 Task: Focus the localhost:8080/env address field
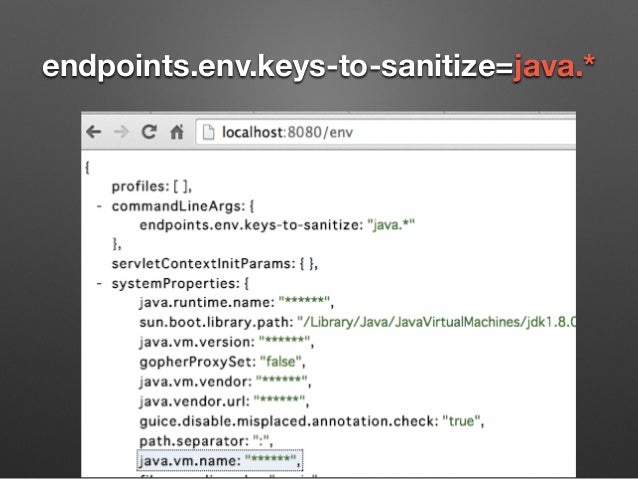pos(386,132)
